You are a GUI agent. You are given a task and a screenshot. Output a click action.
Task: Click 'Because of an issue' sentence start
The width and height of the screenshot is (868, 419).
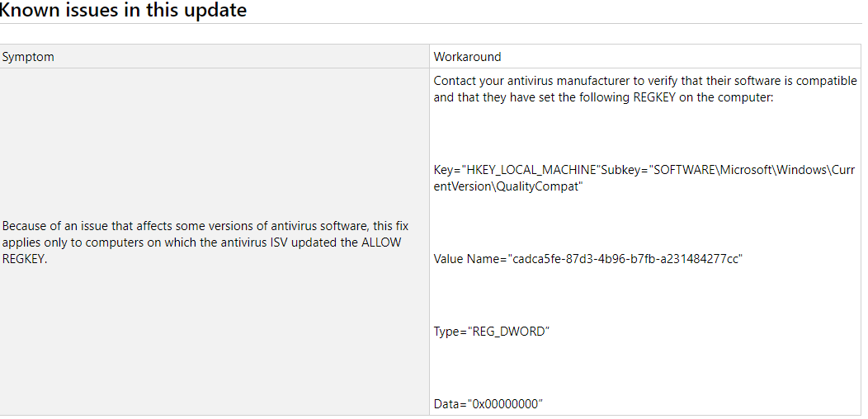(x=50, y=226)
